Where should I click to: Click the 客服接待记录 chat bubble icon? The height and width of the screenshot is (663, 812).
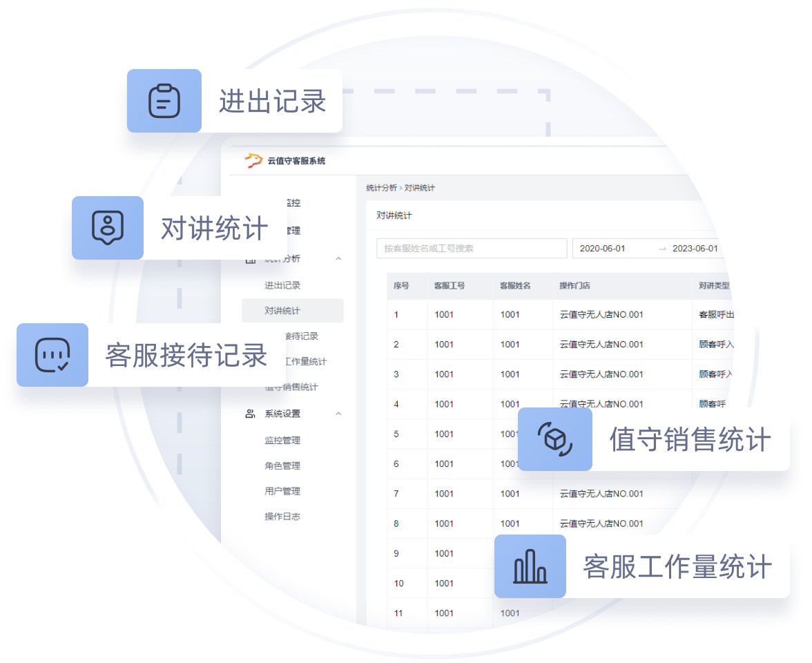(x=52, y=355)
